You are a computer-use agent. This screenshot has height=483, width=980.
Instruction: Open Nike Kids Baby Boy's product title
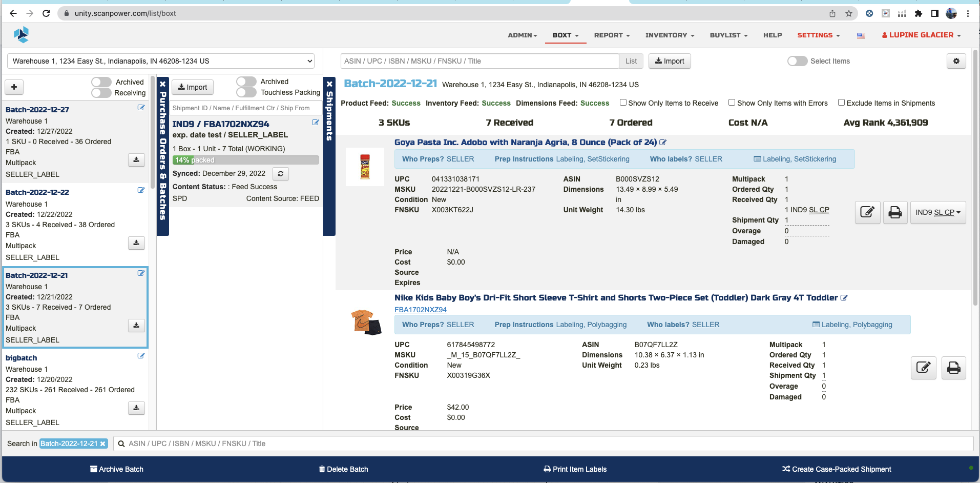pos(616,298)
